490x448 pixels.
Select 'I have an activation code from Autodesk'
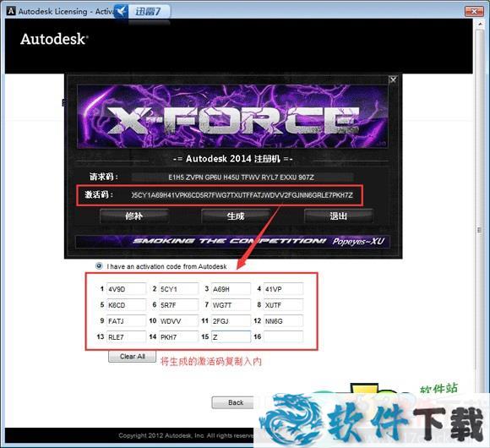coord(99,266)
